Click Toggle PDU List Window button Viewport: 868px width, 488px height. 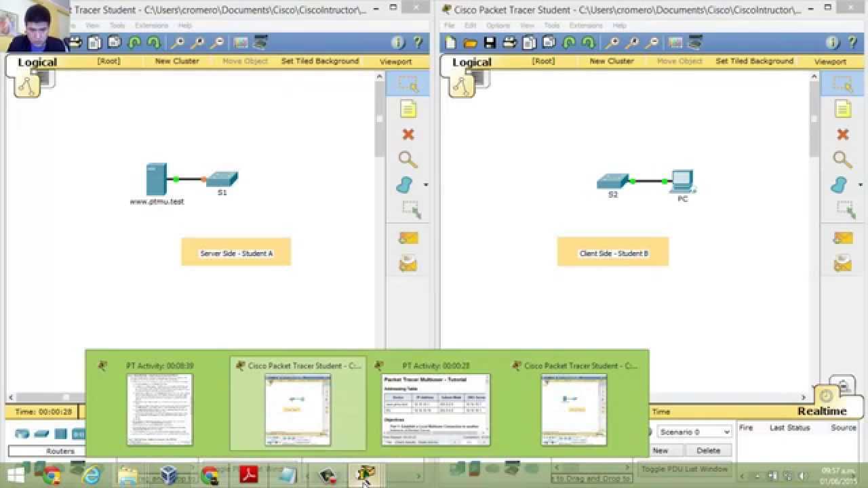pos(684,469)
